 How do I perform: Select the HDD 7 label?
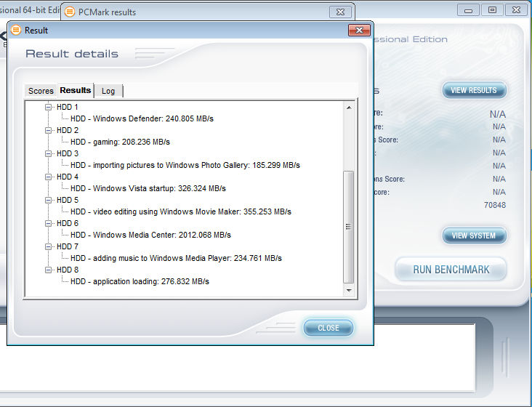(67, 246)
